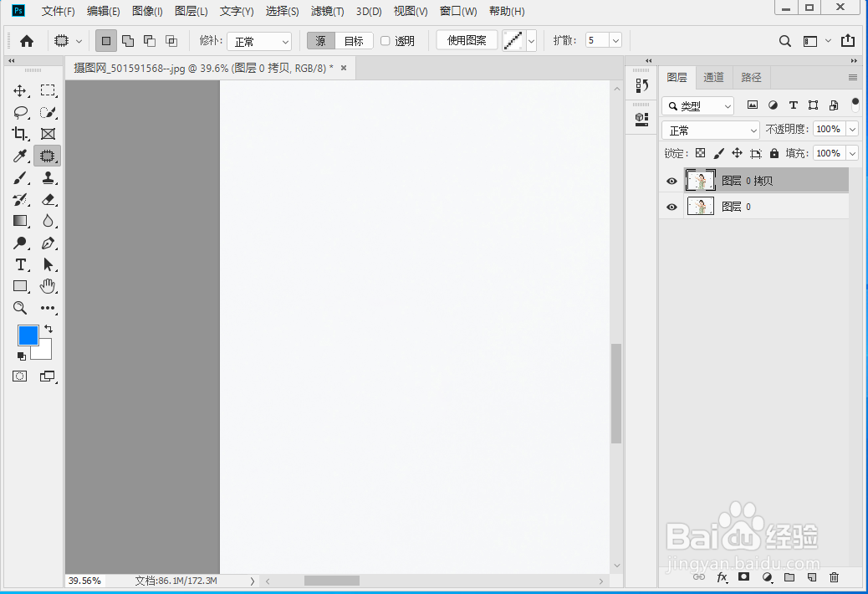Select the Frame tool
The image size is (868, 594).
[48, 134]
